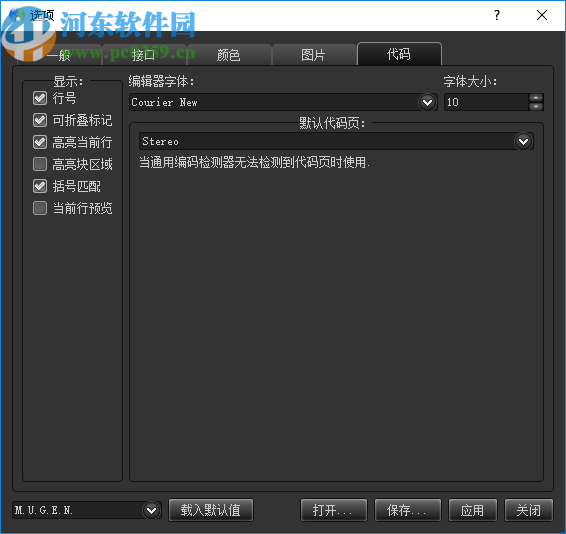566x534 pixels.
Task: Click the 关闭 close button
Action: click(528, 510)
